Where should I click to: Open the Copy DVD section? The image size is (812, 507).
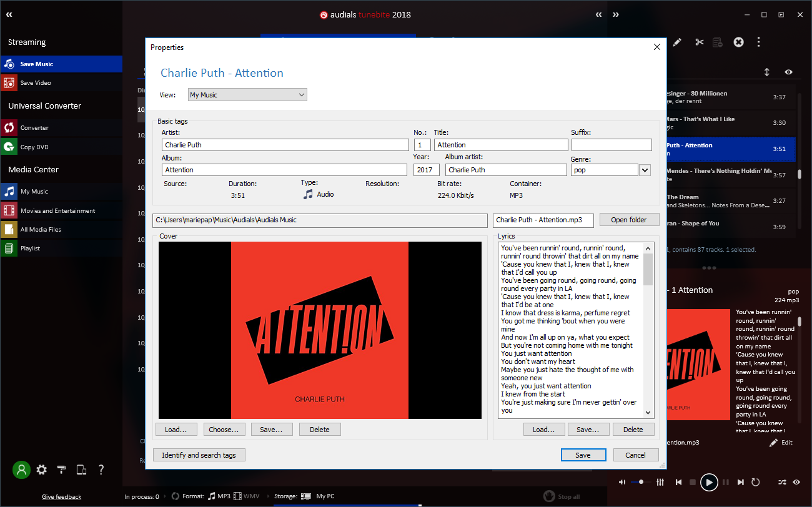click(x=61, y=147)
